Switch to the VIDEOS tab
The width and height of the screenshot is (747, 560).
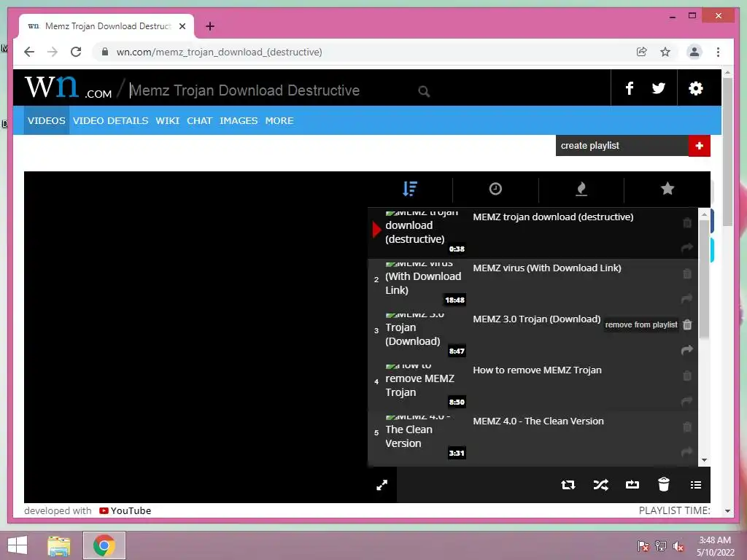coord(46,120)
